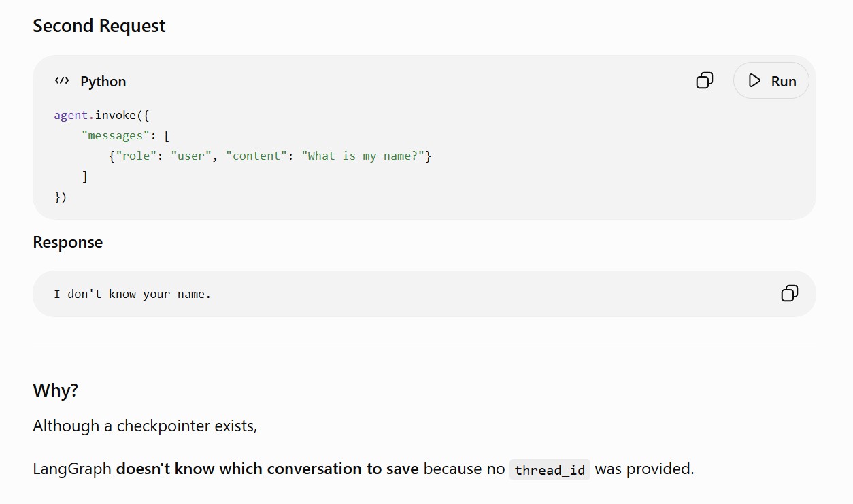Click the Second Request heading

pos(99,26)
